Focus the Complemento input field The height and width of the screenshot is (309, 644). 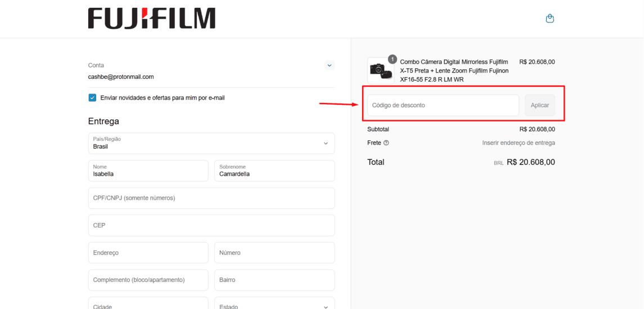pyautogui.click(x=148, y=280)
